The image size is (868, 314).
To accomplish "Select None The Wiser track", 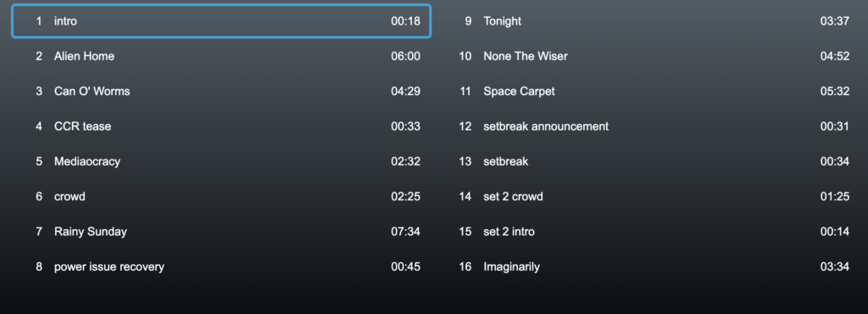I will click(x=650, y=57).
